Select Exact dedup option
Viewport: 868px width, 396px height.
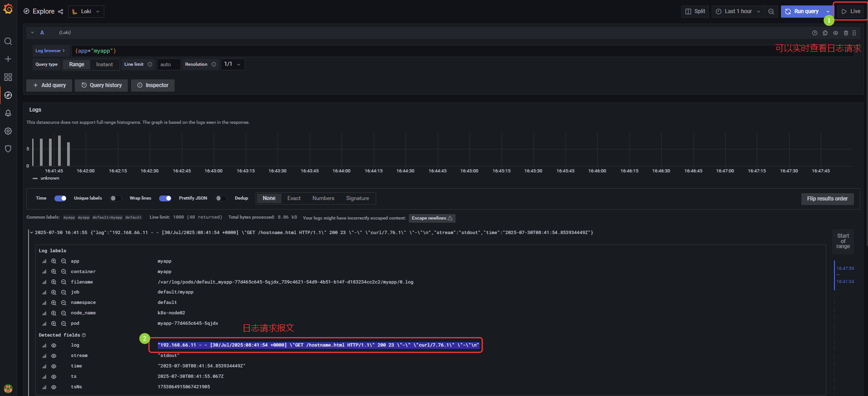tap(294, 198)
